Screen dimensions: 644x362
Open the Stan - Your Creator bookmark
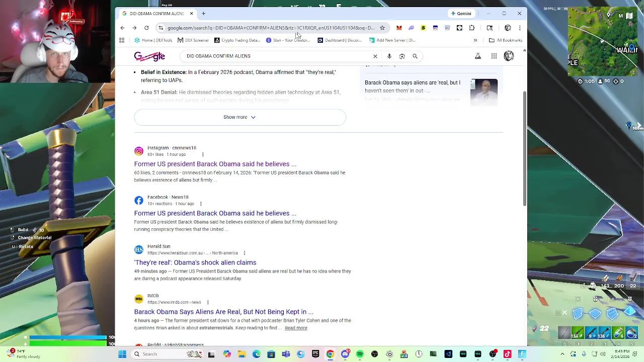tap(288, 40)
